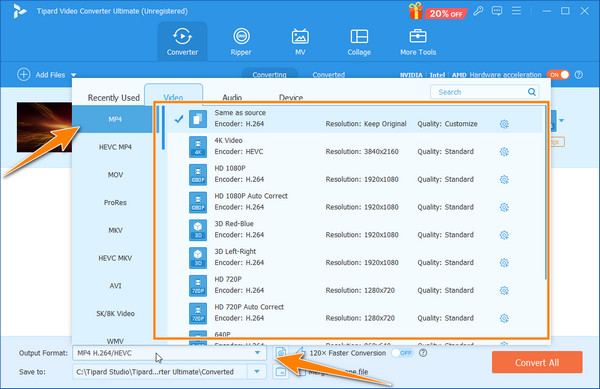This screenshot has height=389, width=600.
Task: Open the Ripper module
Action: point(241,42)
